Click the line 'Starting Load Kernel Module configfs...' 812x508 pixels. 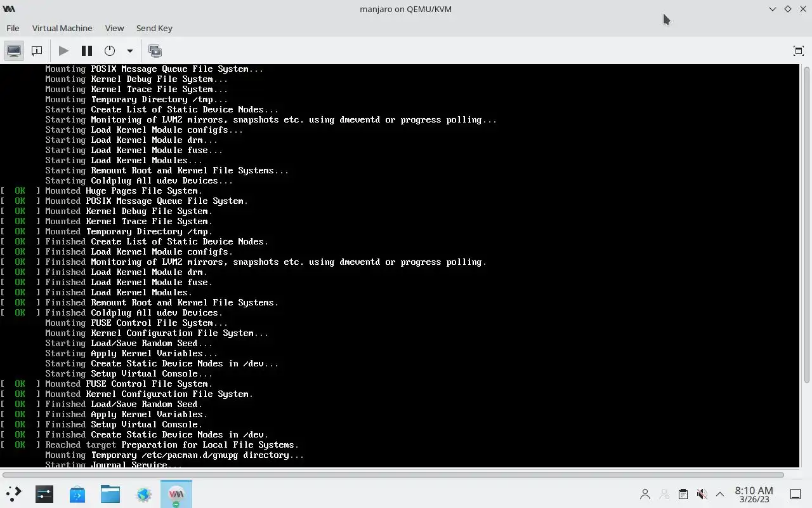click(144, 130)
